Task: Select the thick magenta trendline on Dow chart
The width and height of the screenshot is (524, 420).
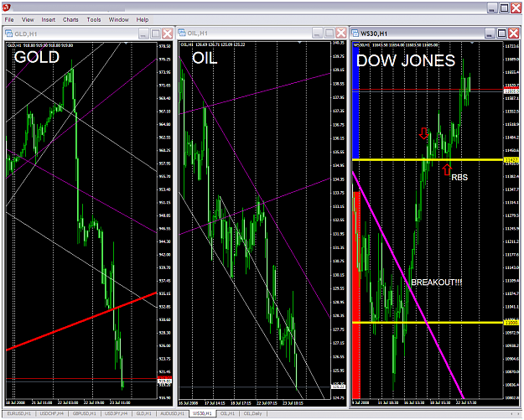Action: pos(408,285)
